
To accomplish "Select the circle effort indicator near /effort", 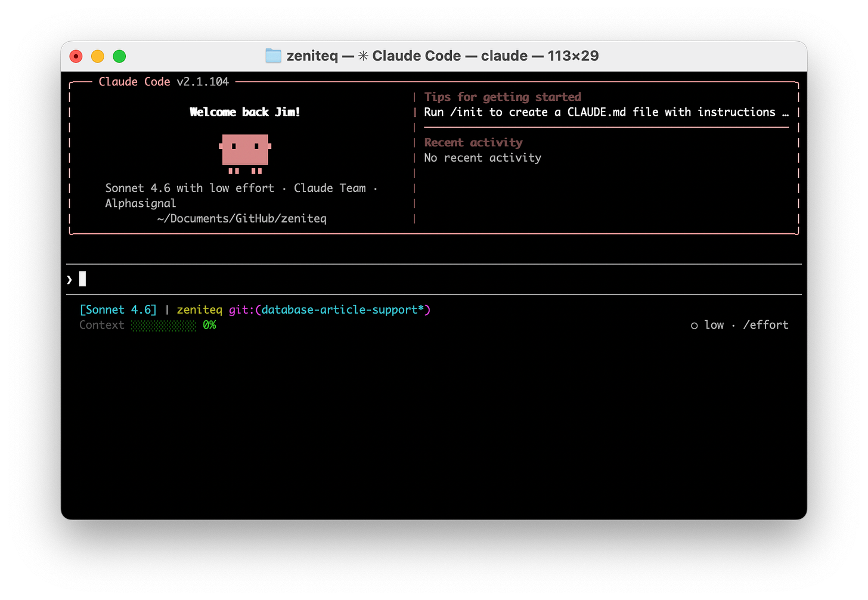I will tap(694, 325).
